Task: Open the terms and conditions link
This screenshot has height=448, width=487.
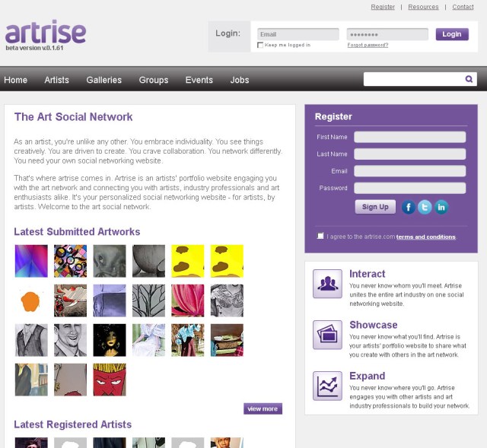Action: [x=426, y=237]
